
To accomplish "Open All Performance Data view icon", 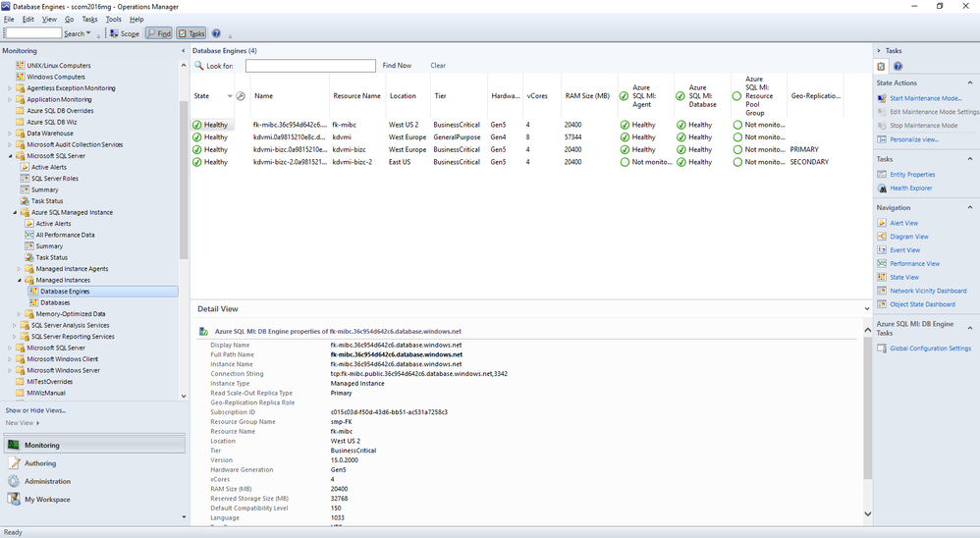I will (29, 235).
